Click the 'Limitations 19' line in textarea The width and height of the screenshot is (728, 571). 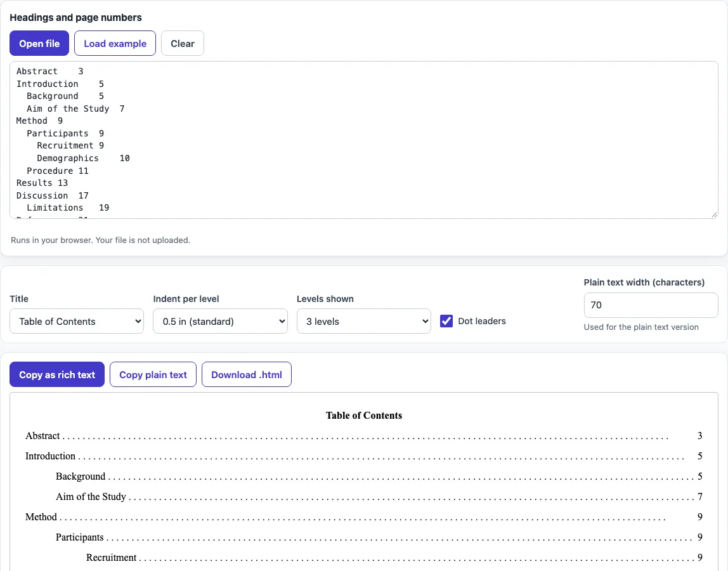pos(68,207)
